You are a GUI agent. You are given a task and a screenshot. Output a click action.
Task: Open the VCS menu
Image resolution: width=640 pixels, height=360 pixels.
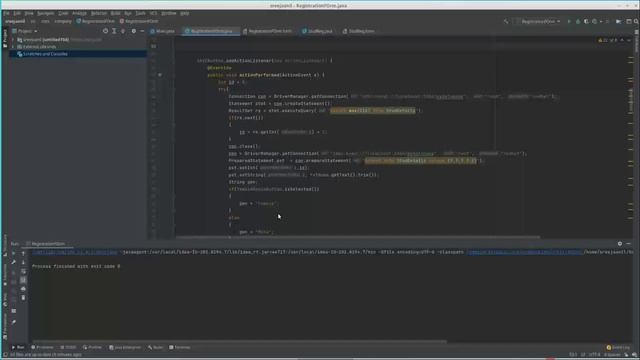[153, 13]
